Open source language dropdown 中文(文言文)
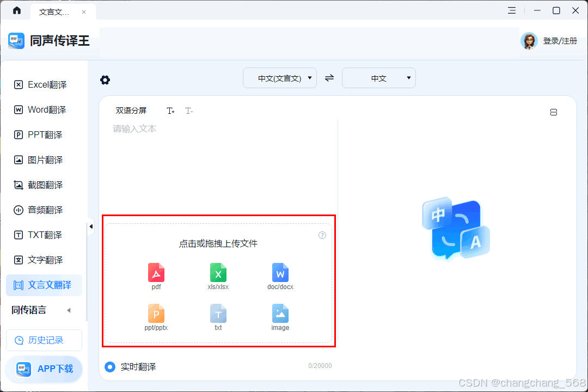The width and height of the screenshot is (588, 392). [280, 78]
